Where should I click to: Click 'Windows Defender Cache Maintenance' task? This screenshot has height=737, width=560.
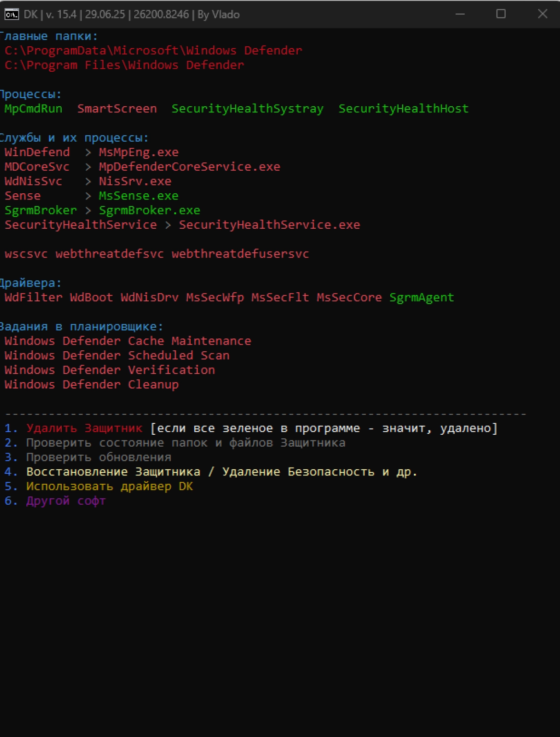point(128,341)
